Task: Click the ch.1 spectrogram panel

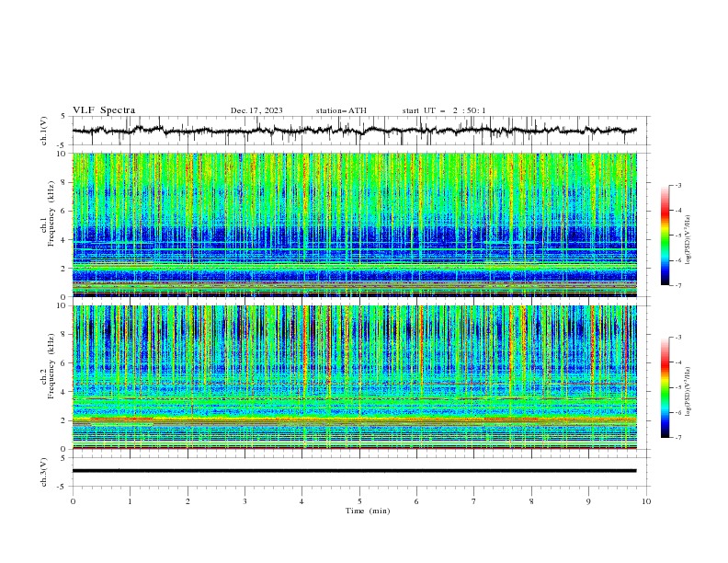Action: tap(354, 224)
